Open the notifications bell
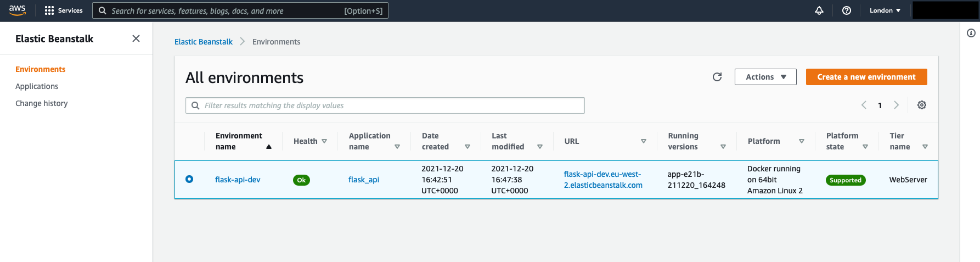Image resolution: width=980 pixels, height=262 pixels. [x=819, y=10]
